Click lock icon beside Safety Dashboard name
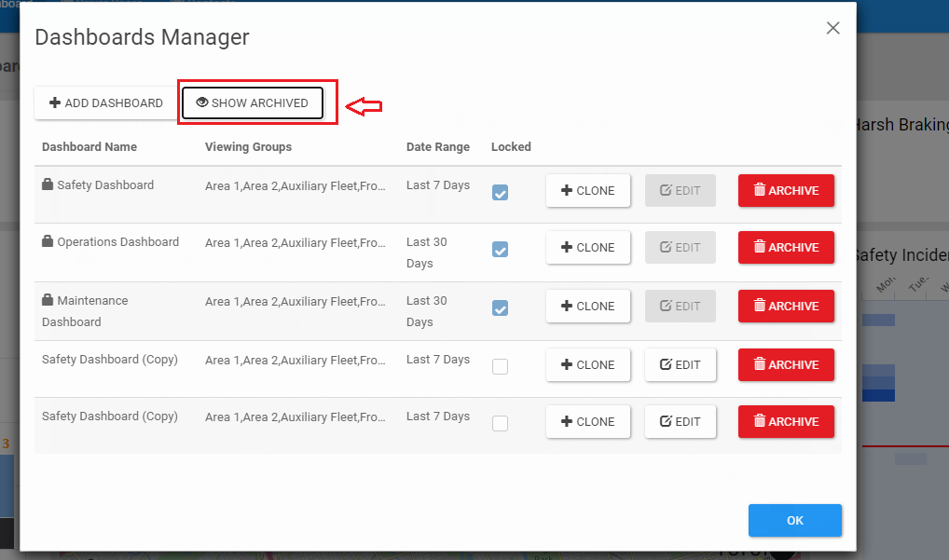949x560 pixels. pos(48,184)
